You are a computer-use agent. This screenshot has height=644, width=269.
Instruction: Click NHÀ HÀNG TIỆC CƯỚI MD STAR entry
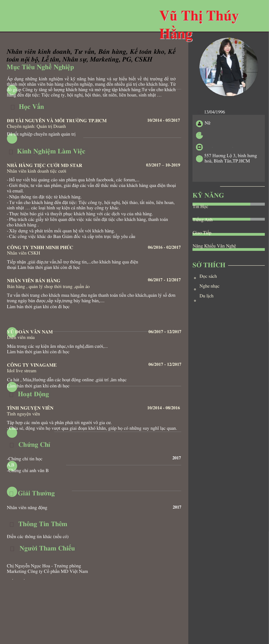45,165
